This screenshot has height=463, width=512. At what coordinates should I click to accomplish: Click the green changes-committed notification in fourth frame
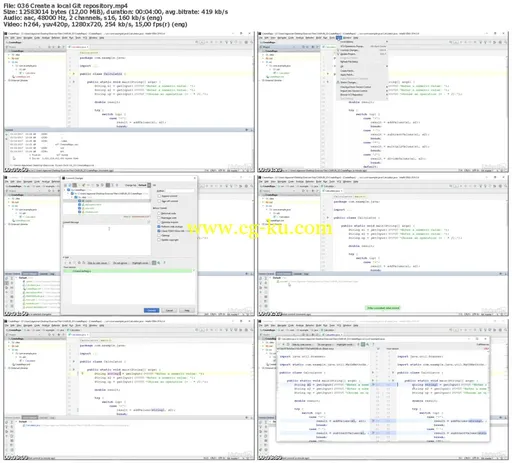pos(383,308)
